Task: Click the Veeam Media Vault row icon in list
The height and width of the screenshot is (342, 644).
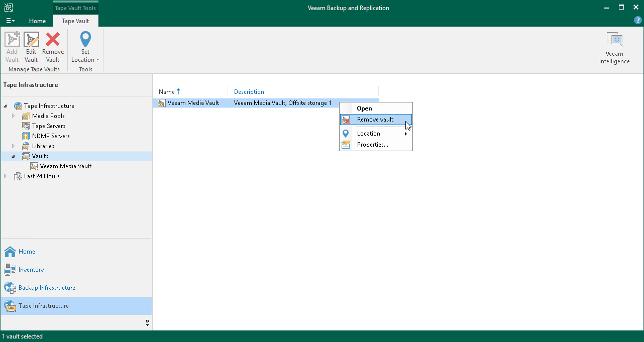Action: 162,103
